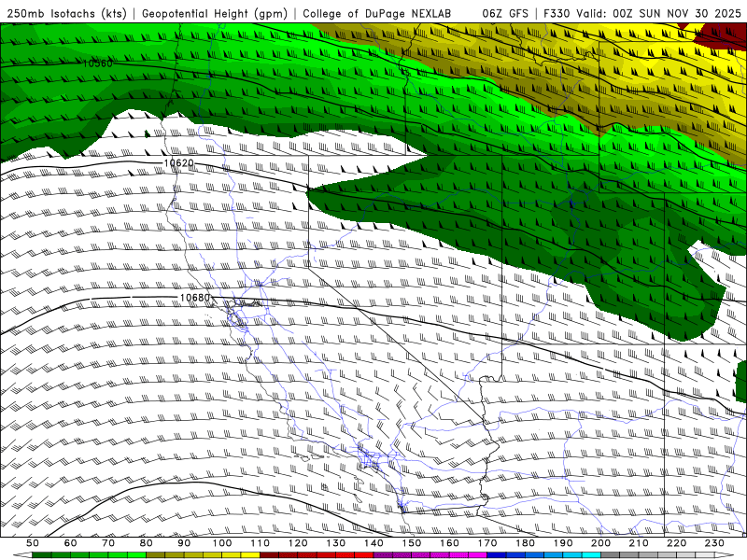Click the 90 value on the color scale

[x=184, y=543]
